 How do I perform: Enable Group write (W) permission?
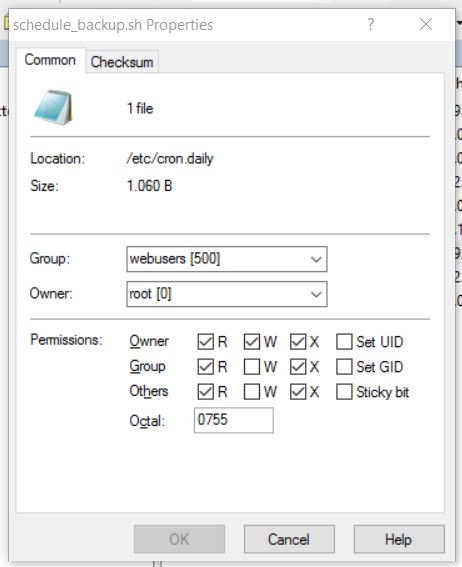tap(252, 367)
